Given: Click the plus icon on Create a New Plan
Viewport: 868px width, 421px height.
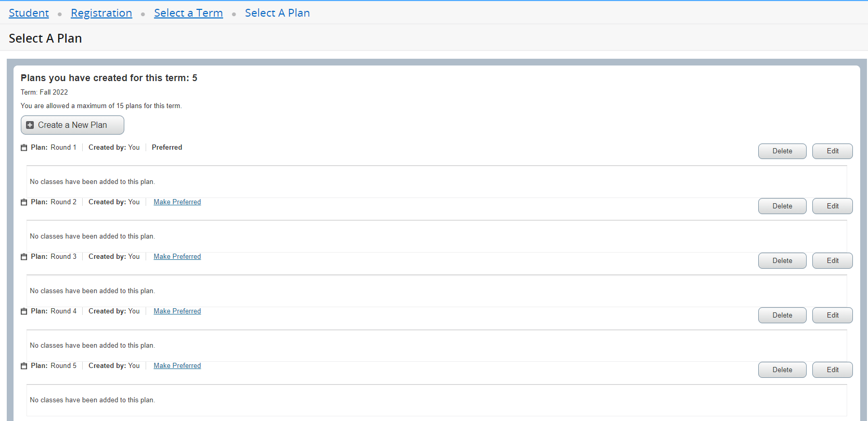Looking at the screenshot, I should pos(30,125).
